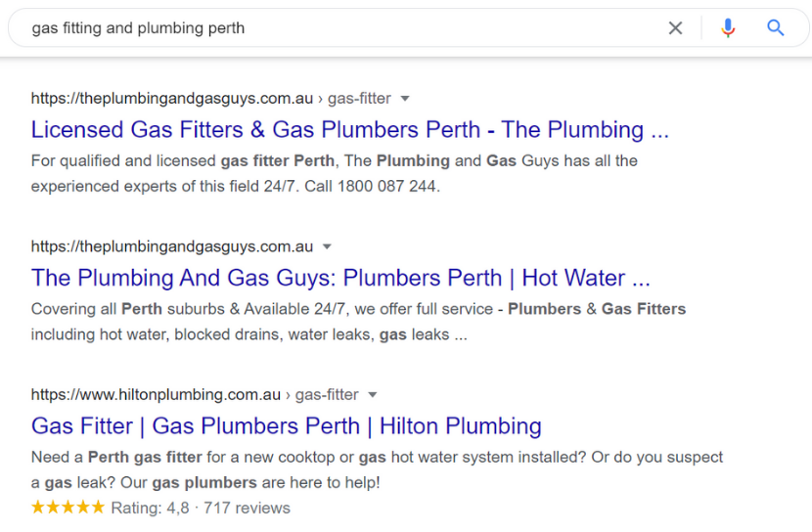Click the second result's theplumbingandgasguys.com.au URL
Image resolution: width=812 pixels, height=532 pixels.
pyautogui.click(x=172, y=246)
